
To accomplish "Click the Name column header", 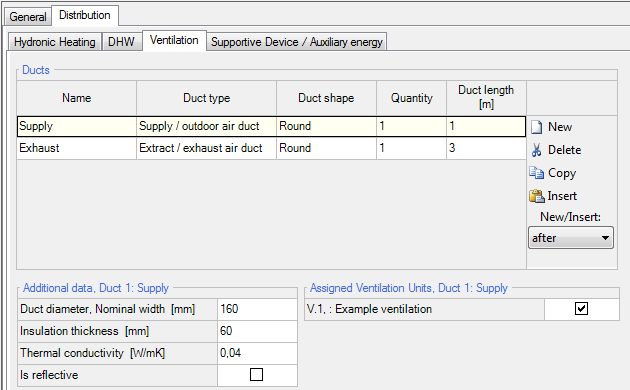I will click(x=77, y=98).
